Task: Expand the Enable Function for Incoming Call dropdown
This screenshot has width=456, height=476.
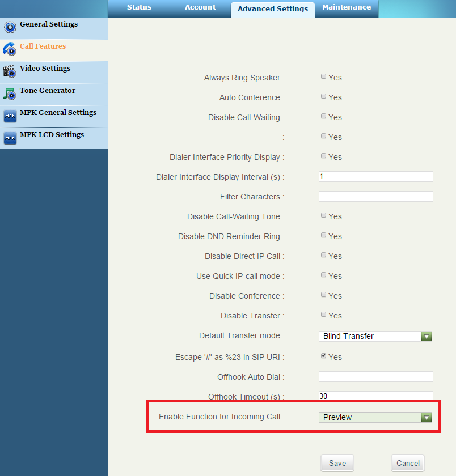Action: (375, 417)
